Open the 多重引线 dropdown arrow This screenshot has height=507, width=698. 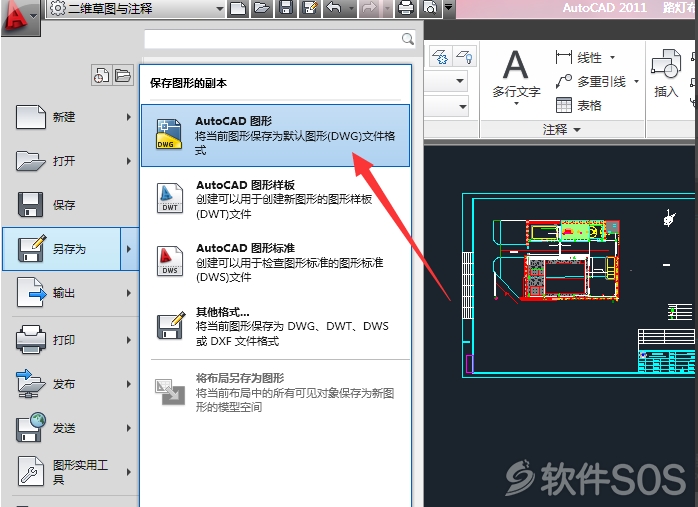pos(637,81)
